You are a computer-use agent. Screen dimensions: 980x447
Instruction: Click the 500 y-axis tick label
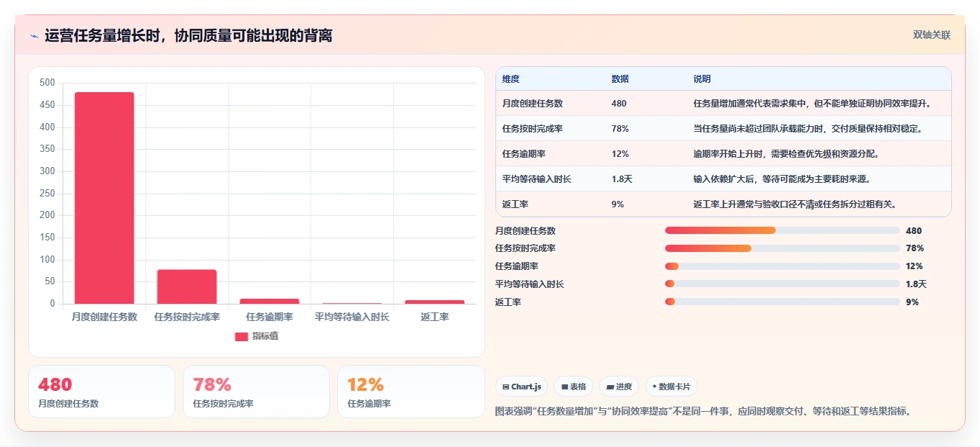[47, 83]
